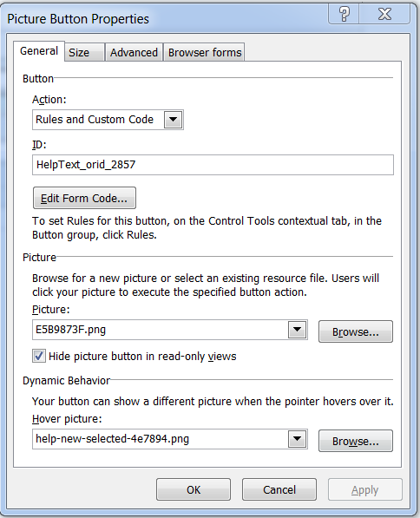This screenshot has height=518, width=420.
Task: Click the help question mark icon
Action: coord(344,14)
